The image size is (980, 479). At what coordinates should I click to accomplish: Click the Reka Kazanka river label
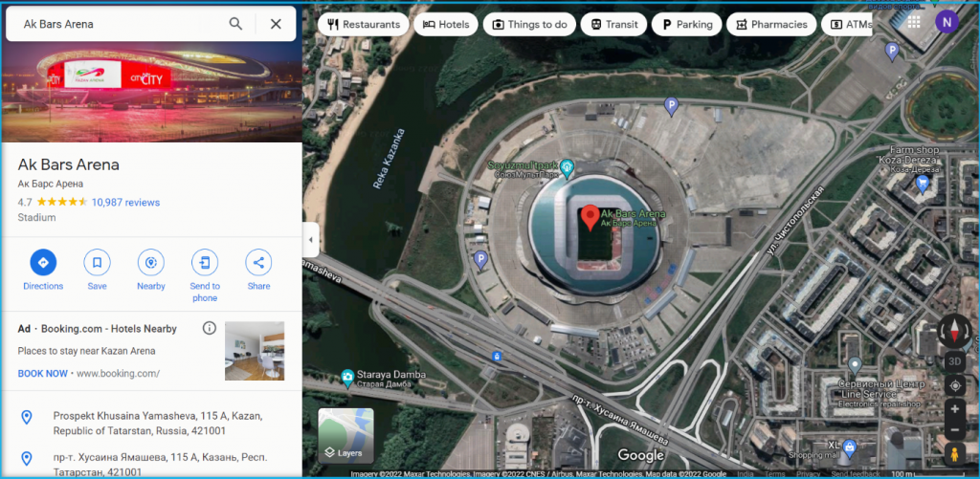[x=389, y=159]
